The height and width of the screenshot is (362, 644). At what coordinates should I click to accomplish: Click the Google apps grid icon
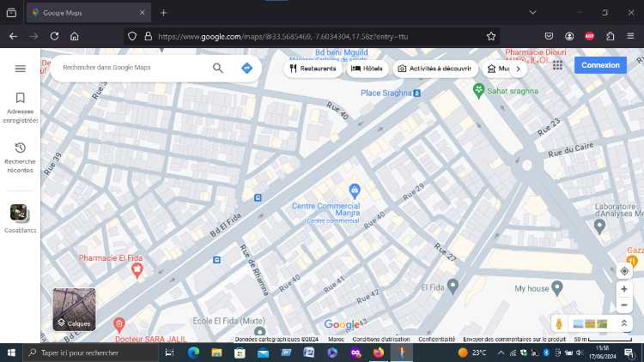point(557,65)
